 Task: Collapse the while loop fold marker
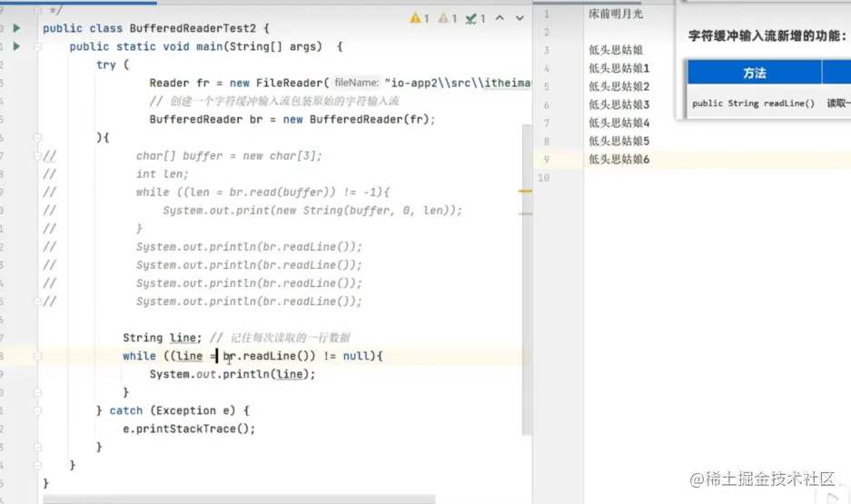coord(37,357)
